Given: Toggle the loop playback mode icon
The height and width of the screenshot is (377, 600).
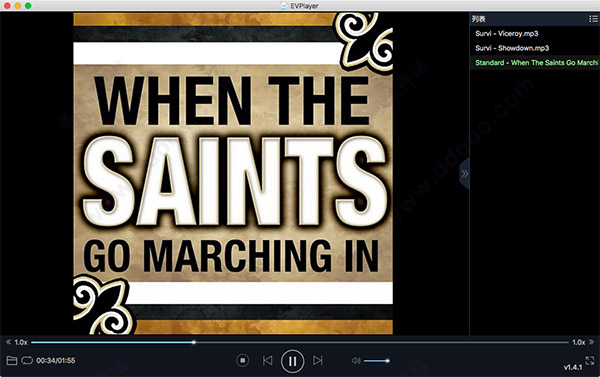Looking at the screenshot, I should point(27,361).
